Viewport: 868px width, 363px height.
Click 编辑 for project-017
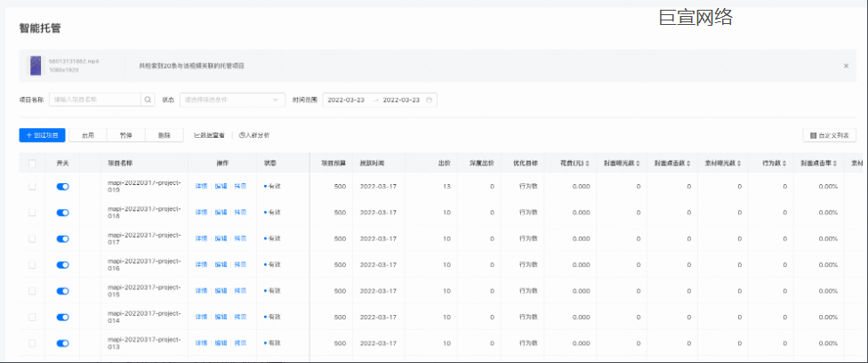pyautogui.click(x=221, y=238)
